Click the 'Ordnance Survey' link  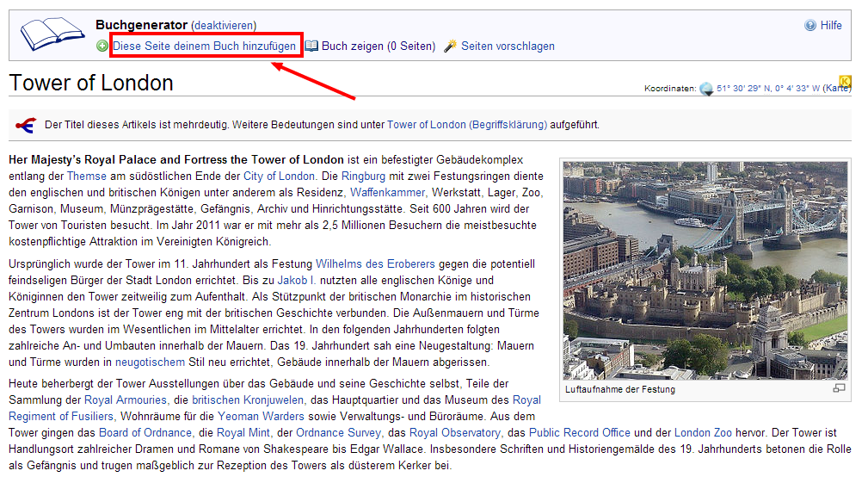[x=338, y=433]
